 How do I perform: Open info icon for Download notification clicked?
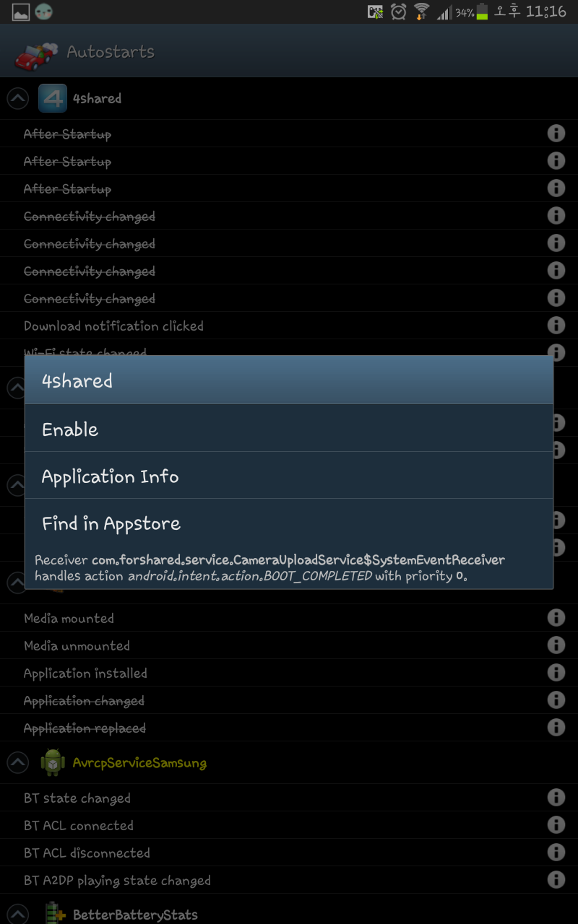point(556,326)
